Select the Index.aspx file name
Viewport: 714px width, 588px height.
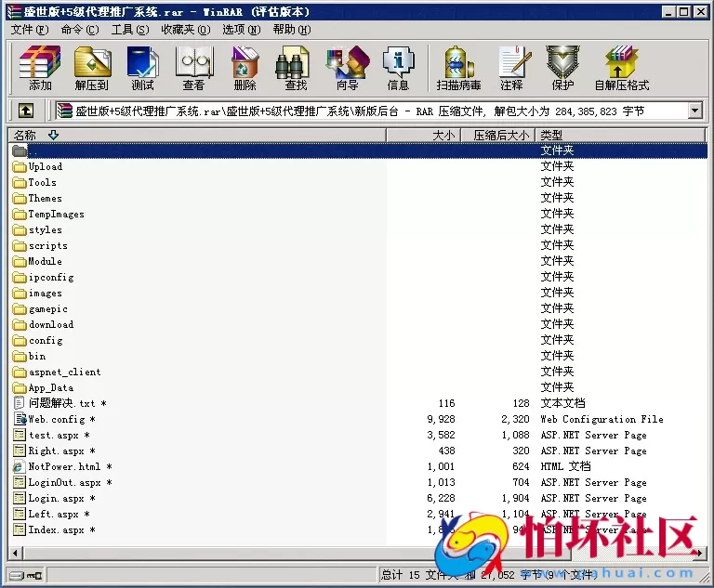[x=62, y=529]
